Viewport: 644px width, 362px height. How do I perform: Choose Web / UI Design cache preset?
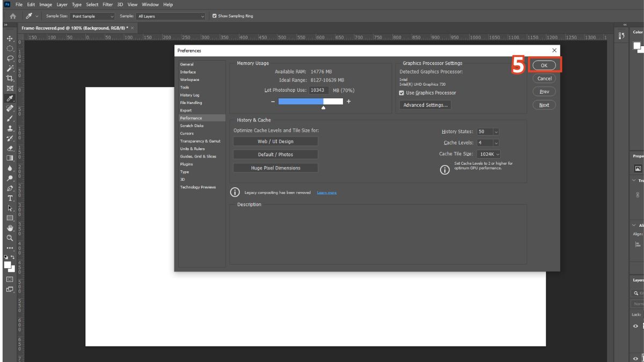(x=276, y=142)
